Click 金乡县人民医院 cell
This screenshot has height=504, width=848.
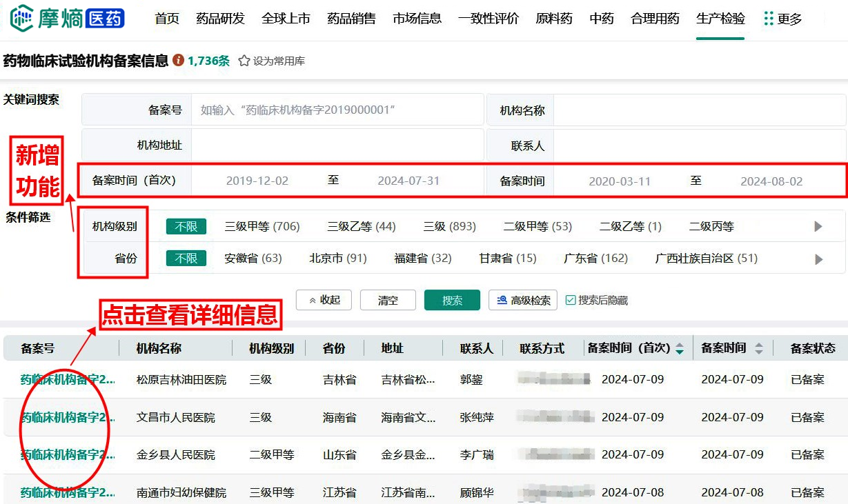[x=175, y=454]
